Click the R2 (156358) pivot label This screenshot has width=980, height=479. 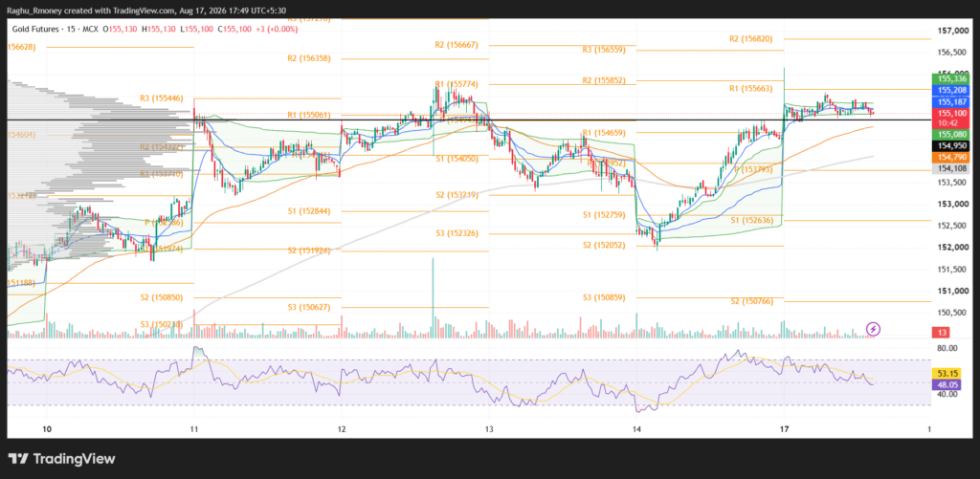[x=311, y=58]
